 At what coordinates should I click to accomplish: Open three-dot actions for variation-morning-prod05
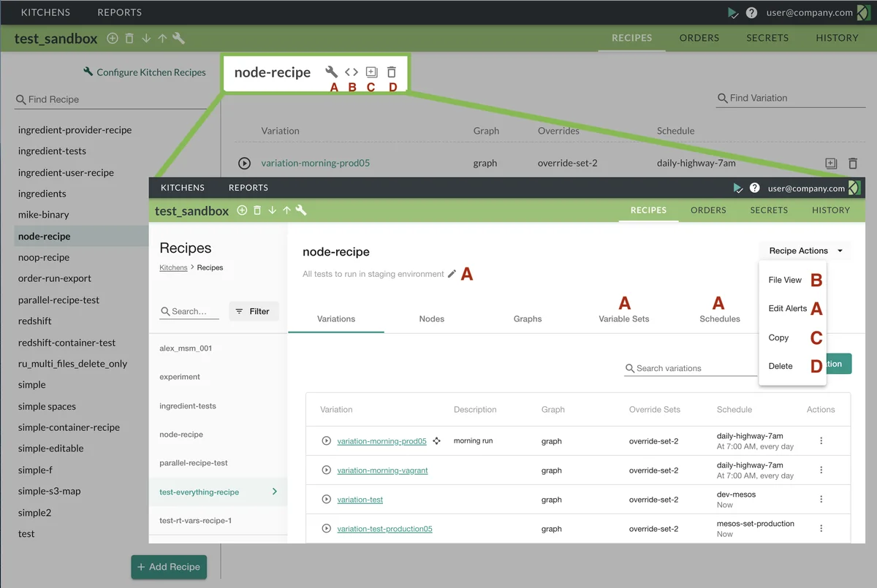[821, 441]
